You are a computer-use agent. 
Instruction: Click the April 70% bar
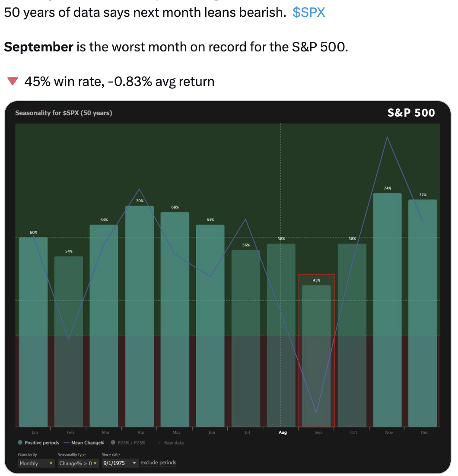[x=140, y=315]
